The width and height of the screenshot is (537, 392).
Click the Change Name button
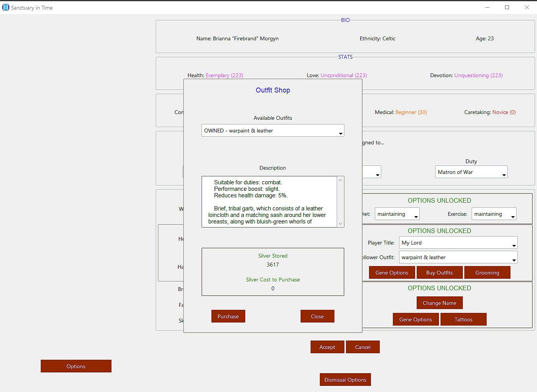point(439,303)
